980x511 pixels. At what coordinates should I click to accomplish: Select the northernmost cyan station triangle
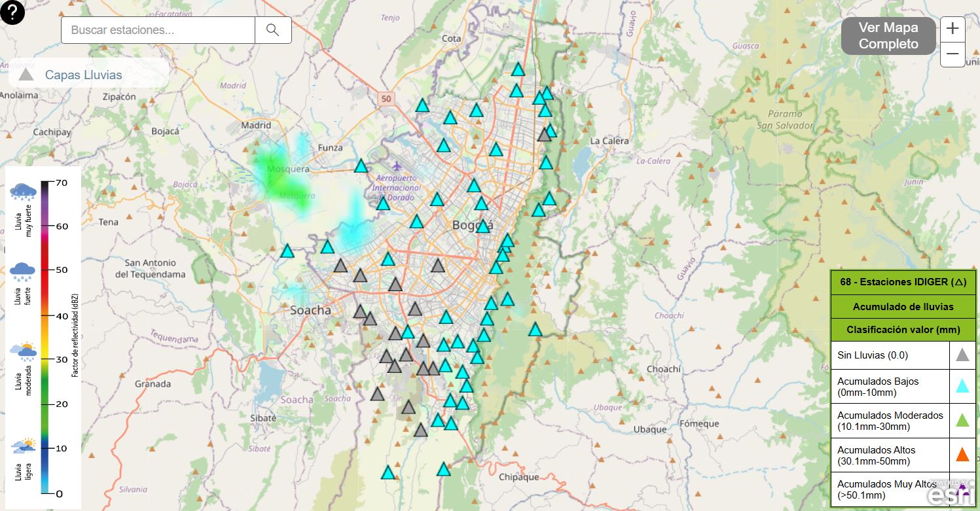[518, 69]
